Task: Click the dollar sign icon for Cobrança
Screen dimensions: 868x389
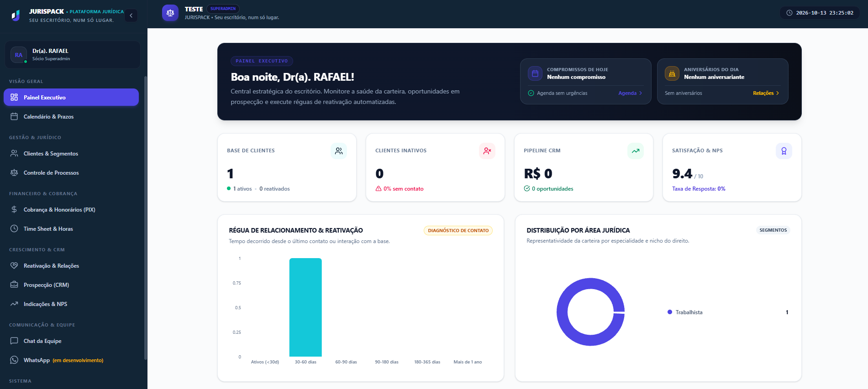Action: [14, 209]
